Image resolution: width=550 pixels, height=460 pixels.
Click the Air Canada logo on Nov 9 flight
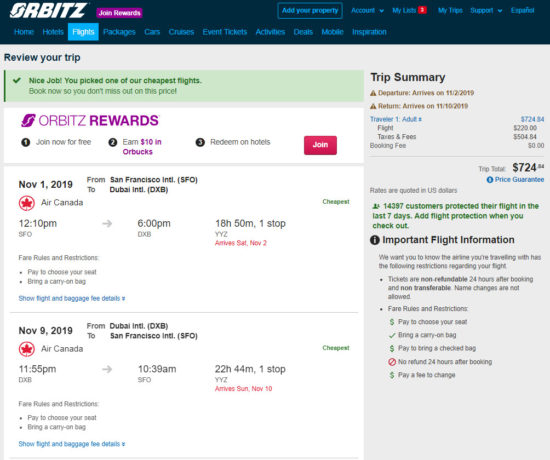click(27, 349)
